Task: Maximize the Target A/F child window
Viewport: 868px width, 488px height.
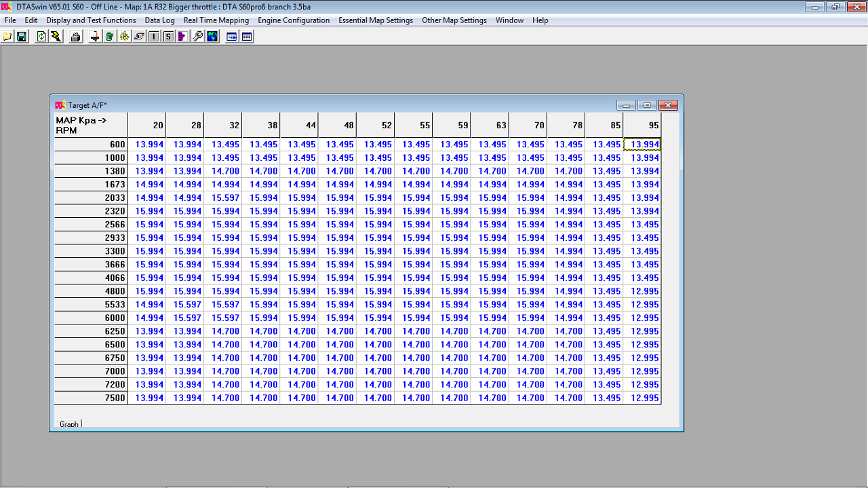Action: pos(647,105)
